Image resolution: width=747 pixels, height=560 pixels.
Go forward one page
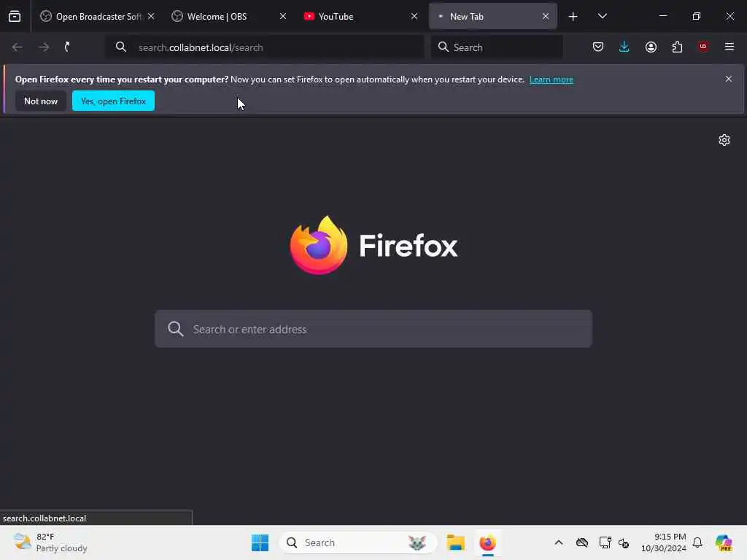click(x=44, y=47)
